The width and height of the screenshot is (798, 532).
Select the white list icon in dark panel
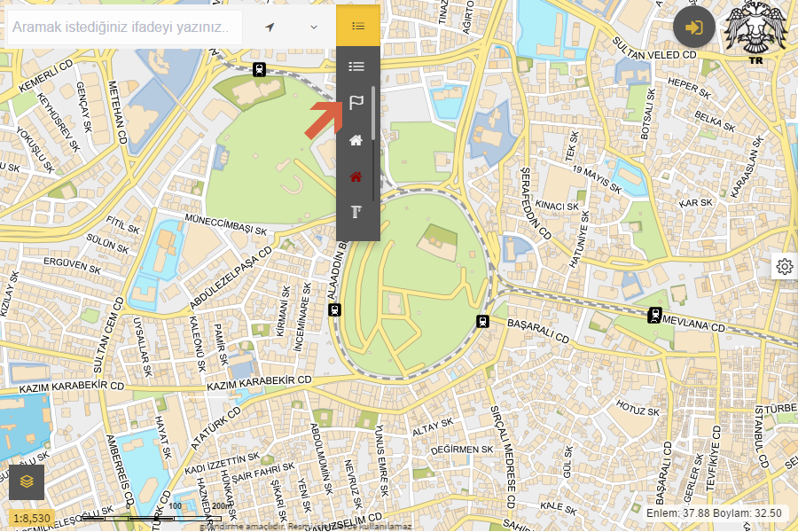pyautogui.click(x=356, y=66)
